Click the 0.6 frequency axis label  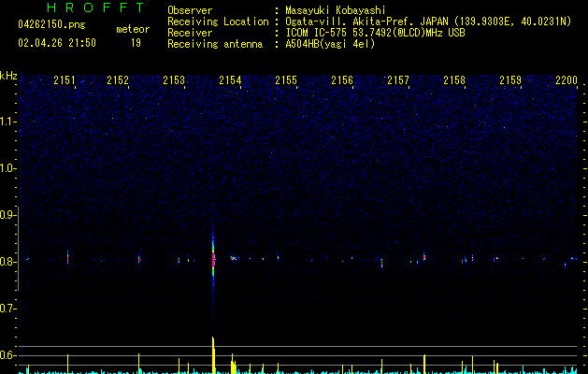[x=7, y=355]
